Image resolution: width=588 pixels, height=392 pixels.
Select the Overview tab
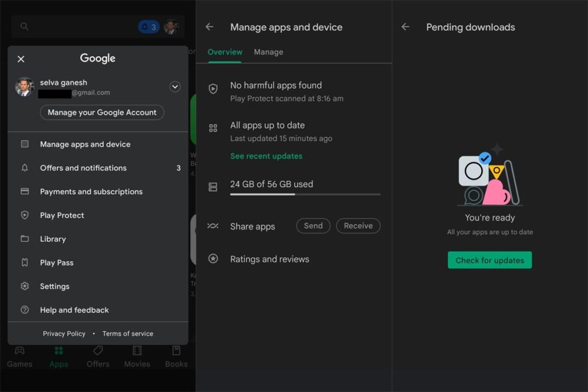(x=225, y=52)
